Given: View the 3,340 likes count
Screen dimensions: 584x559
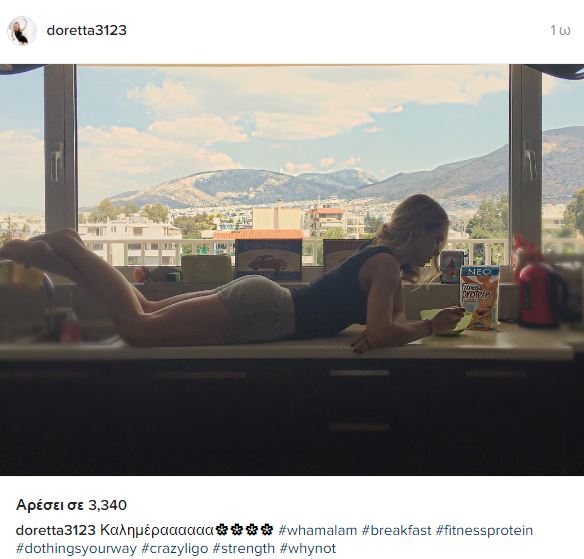Looking at the screenshot, I should click(x=71, y=505).
